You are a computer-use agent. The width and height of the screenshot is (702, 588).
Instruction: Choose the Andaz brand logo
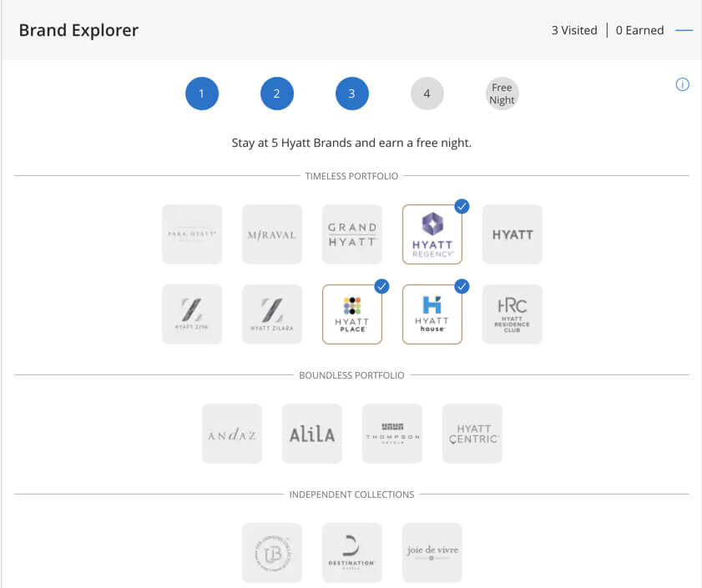(232, 434)
